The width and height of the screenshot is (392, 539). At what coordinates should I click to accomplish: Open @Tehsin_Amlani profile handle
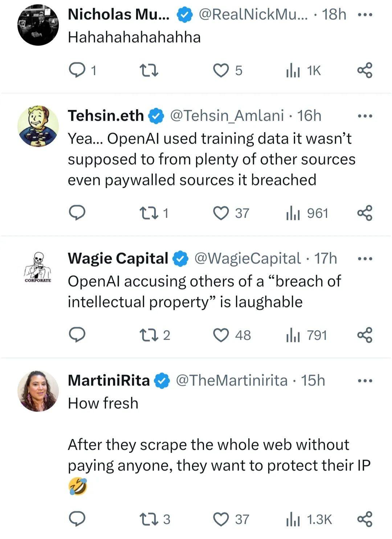point(227,116)
